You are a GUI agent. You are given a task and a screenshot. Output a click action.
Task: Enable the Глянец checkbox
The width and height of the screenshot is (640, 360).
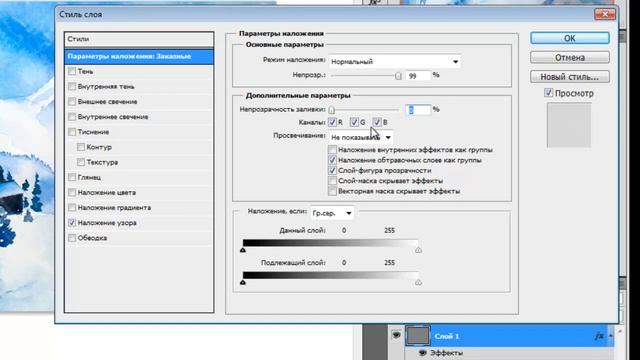click(x=72, y=177)
